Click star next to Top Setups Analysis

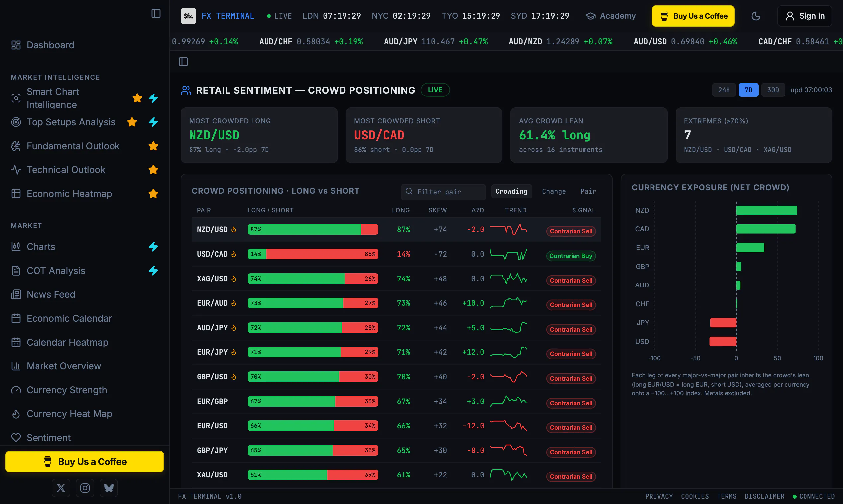click(x=132, y=122)
